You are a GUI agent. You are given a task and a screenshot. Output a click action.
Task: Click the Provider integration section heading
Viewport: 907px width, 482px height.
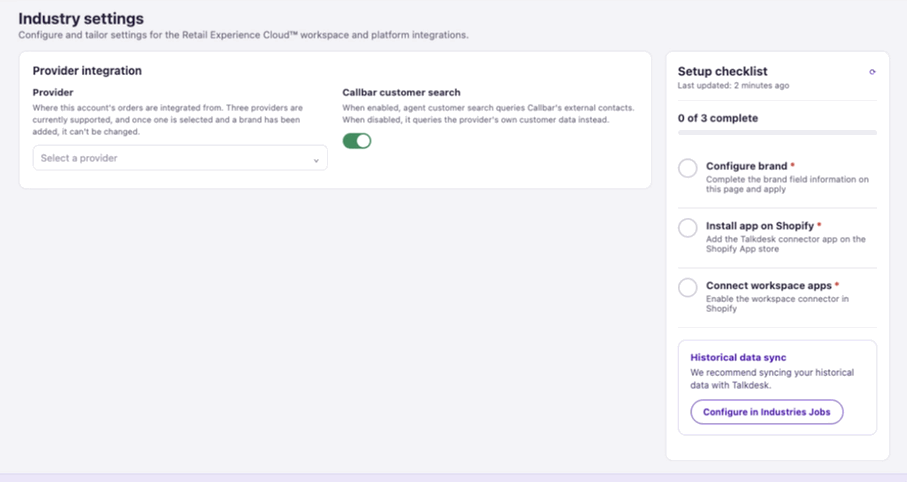tap(87, 71)
